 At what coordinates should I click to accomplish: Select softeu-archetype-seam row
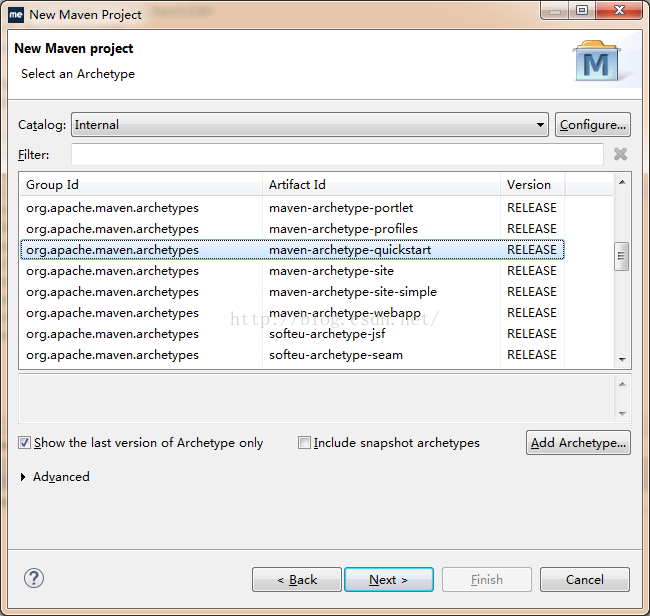pyautogui.click(x=292, y=355)
